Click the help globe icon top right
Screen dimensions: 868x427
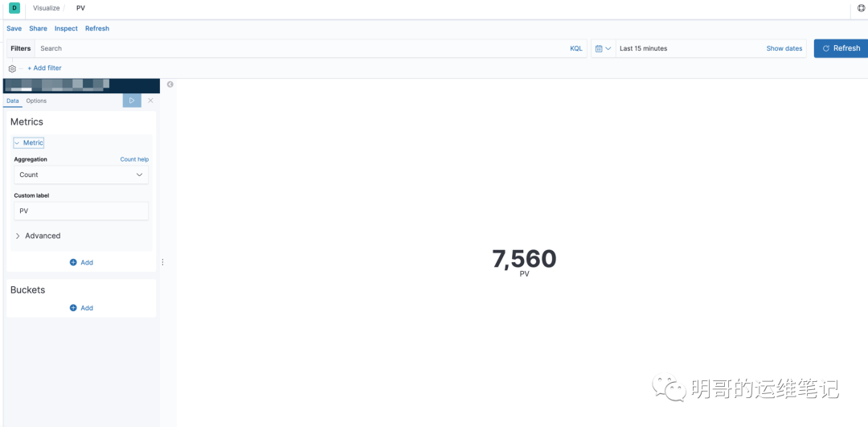pos(862,8)
